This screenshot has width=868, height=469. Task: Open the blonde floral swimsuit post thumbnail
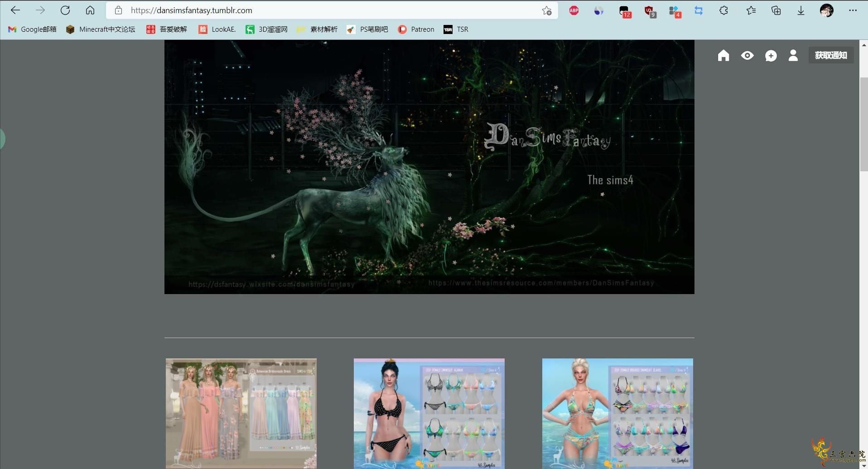[x=617, y=413]
